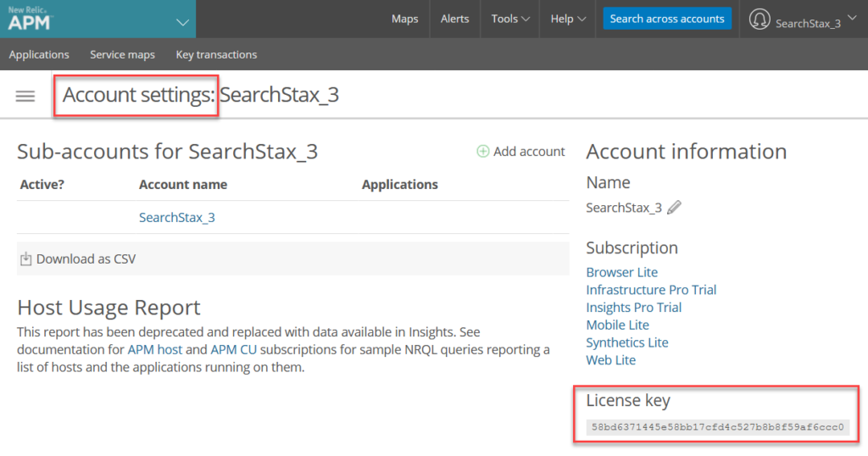Click the Add account plus icon

coord(482,151)
